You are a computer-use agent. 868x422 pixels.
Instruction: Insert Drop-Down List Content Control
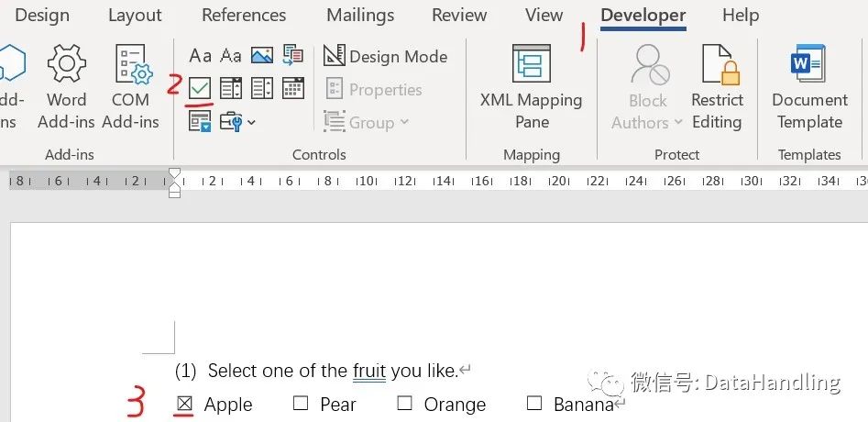(262, 88)
